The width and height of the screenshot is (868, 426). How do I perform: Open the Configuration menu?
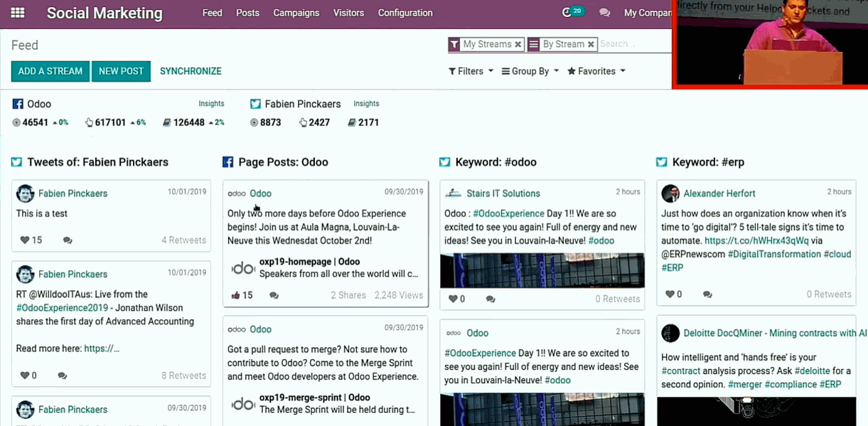click(x=405, y=13)
